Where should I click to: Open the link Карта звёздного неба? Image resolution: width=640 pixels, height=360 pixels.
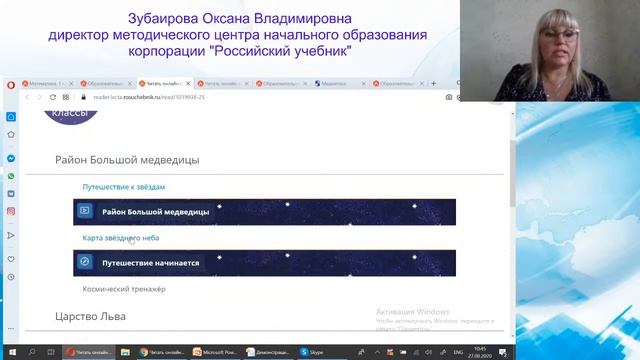[x=121, y=238]
